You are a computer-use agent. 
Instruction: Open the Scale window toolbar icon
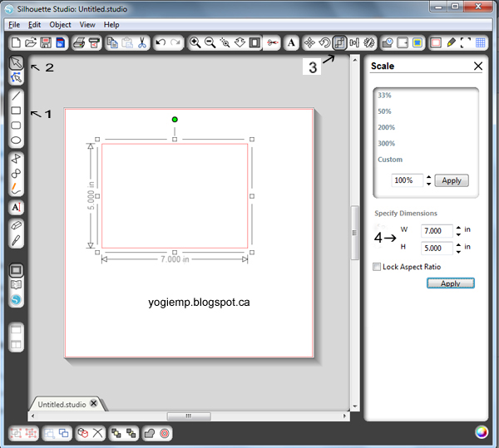click(x=339, y=42)
